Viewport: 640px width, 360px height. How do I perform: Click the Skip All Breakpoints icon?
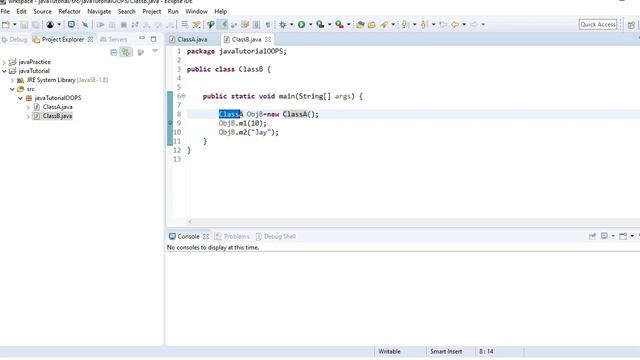(x=85, y=24)
